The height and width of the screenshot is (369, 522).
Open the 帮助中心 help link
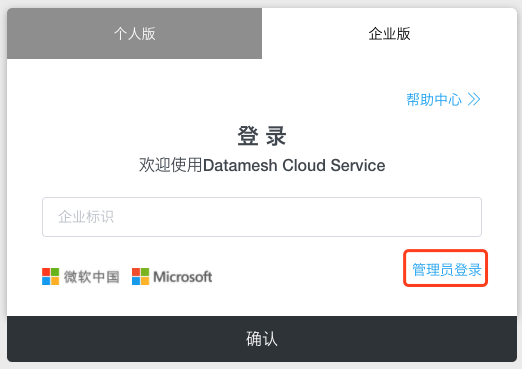(434, 100)
